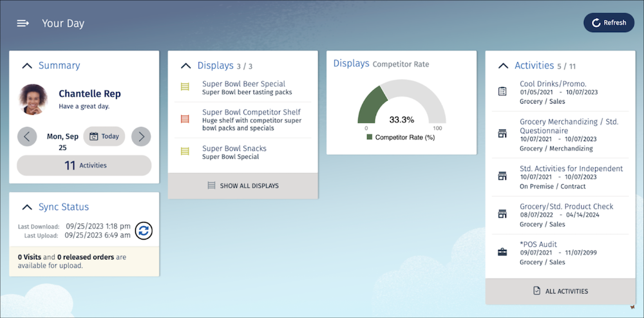This screenshot has width=644, height=318.
Task: Click the Grocery/Std. Product Check store icon
Action: pos(502,214)
